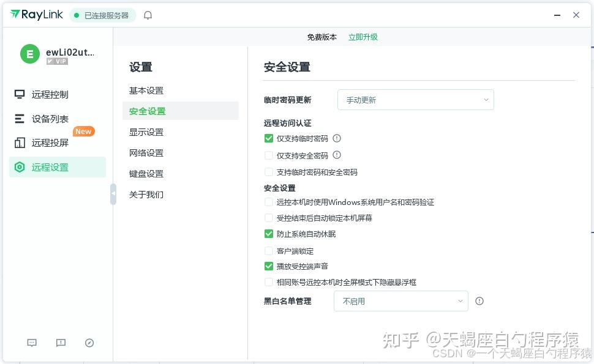Click the 远程投屏 screen cast icon

[20, 143]
